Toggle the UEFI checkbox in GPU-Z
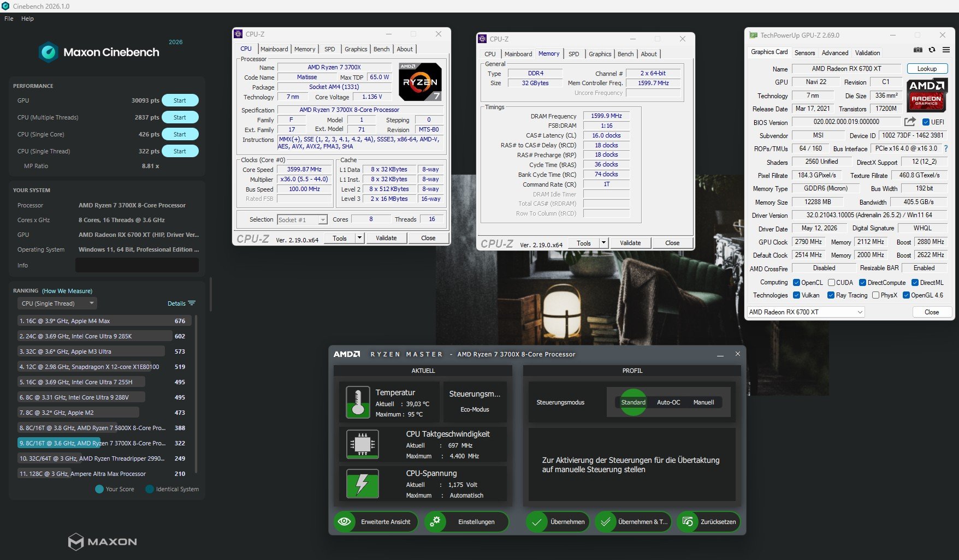959x560 pixels. [x=926, y=122]
